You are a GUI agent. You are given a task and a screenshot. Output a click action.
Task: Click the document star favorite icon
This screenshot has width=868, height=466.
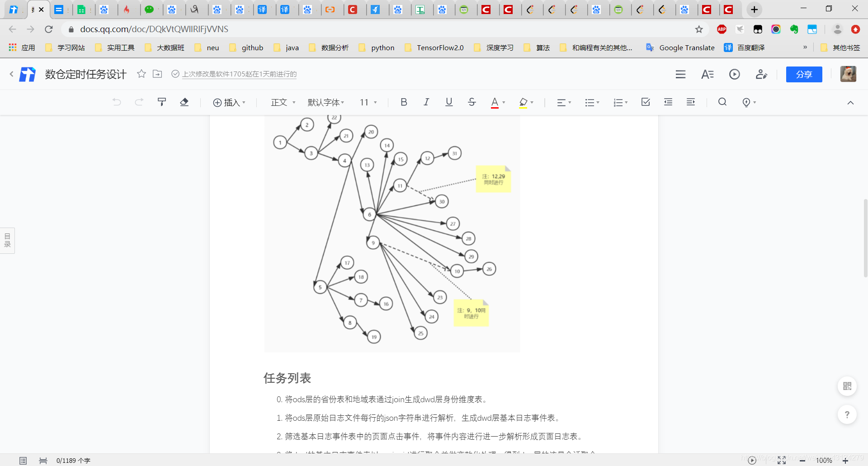pos(141,74)
